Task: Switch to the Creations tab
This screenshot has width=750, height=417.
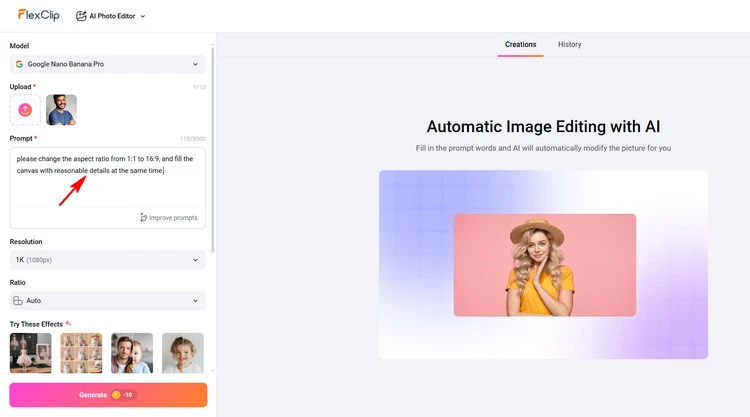Action: tap(520, 44)
